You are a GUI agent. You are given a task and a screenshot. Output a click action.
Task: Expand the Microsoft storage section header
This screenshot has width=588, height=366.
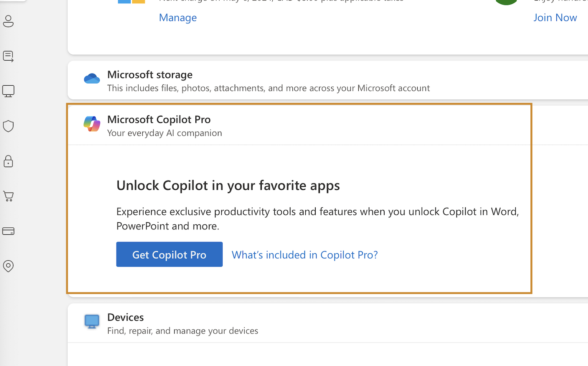(x=328, y=80)
